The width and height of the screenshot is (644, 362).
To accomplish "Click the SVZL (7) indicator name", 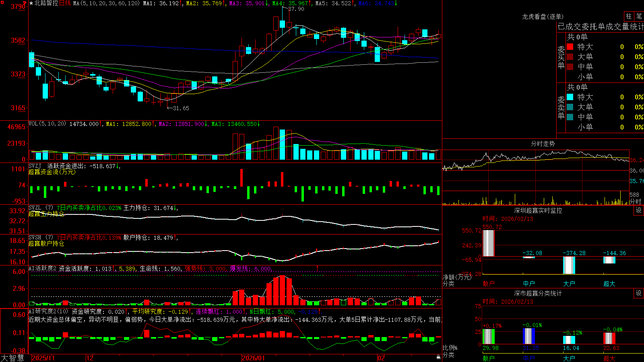I will click(41, 208).
